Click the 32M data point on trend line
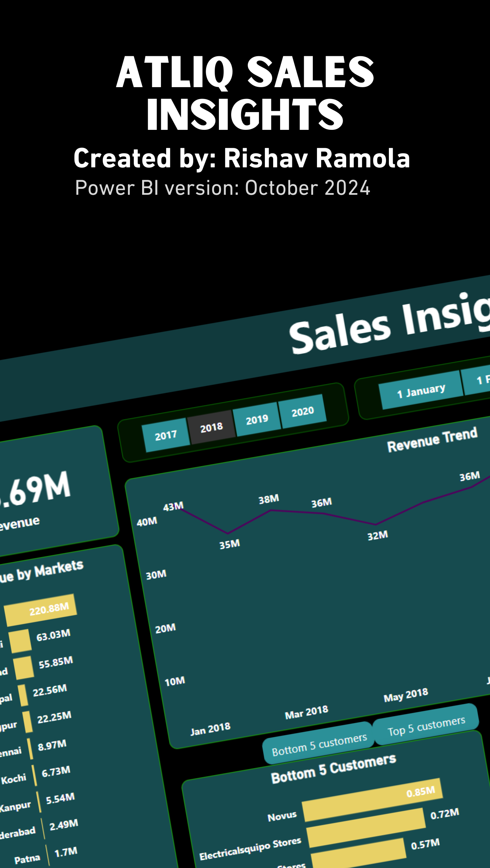490x868 pixels. pyautogui.click(x=375, y=524)
